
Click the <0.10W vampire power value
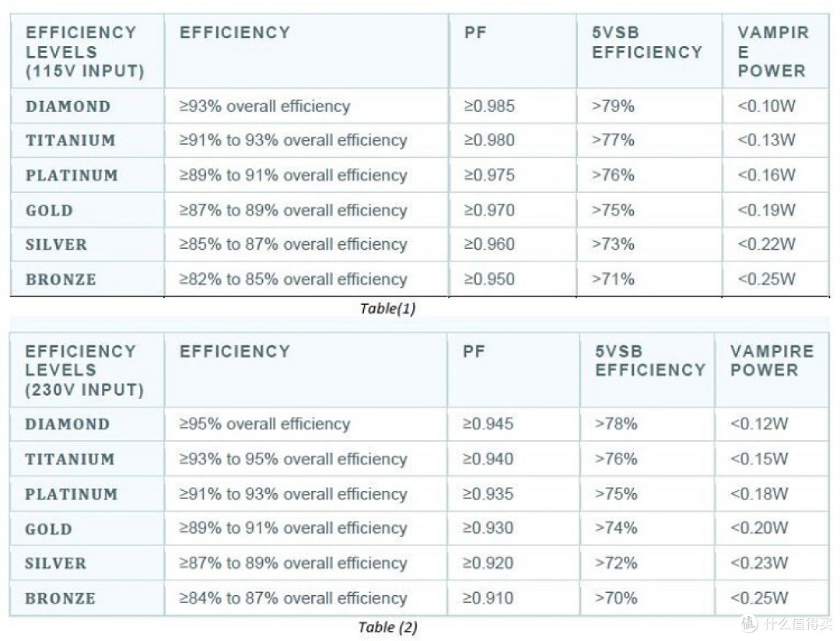coord(766,107)
